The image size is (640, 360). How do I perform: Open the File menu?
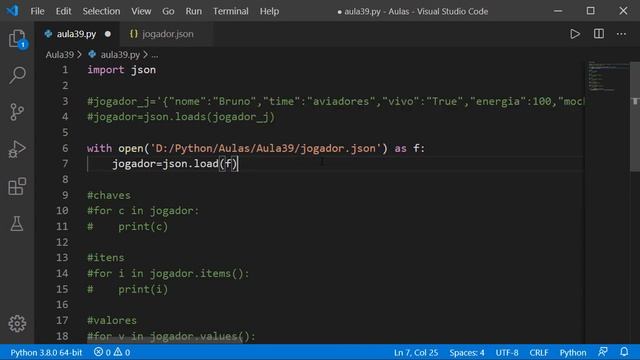tap(37, 11)
